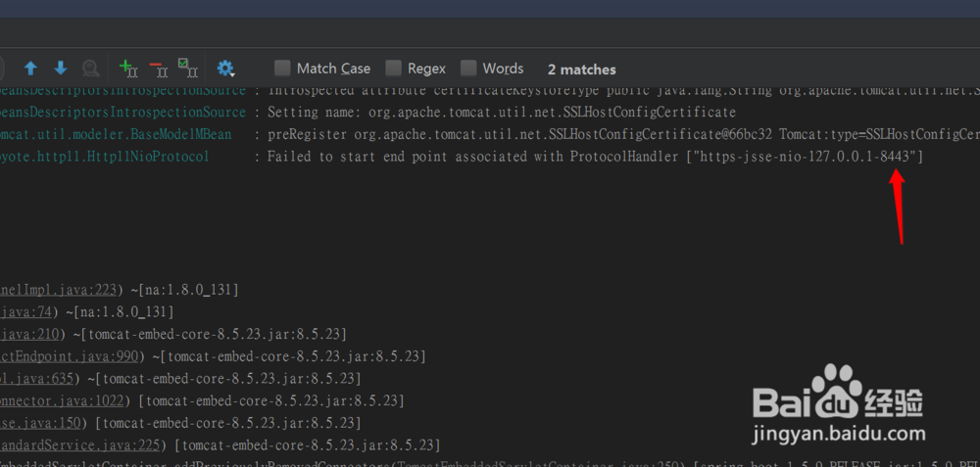Click the se.java:150 stack trace link

coord(39,423)
